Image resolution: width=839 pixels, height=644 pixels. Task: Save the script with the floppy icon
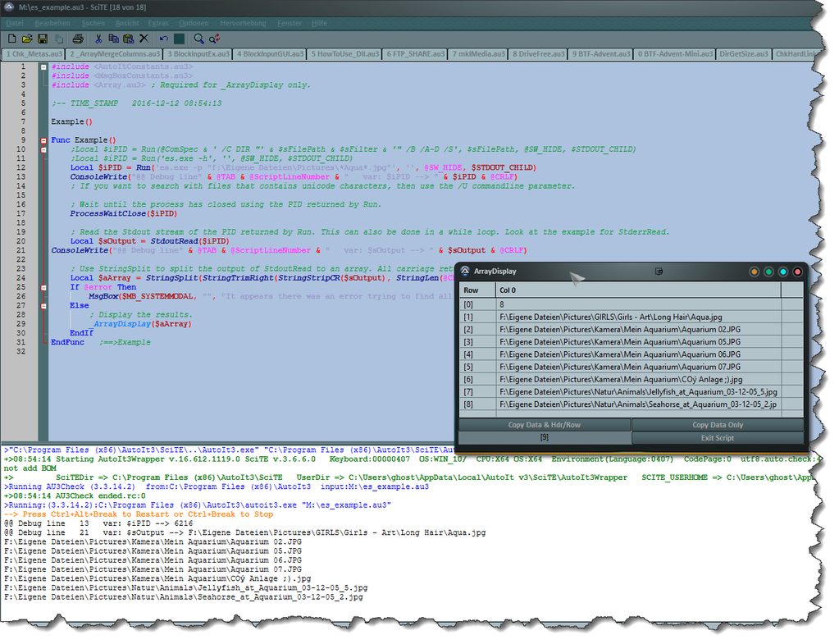(x=43, y=39)
